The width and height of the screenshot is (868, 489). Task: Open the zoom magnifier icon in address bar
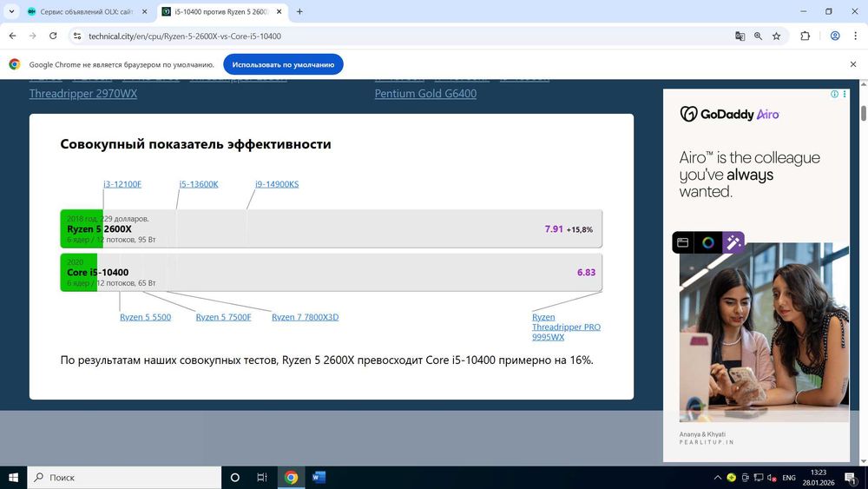758,36
